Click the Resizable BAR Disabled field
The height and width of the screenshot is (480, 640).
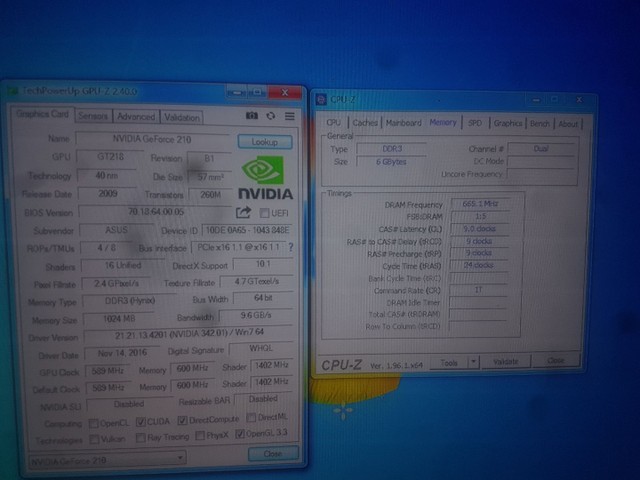point(263,399)
